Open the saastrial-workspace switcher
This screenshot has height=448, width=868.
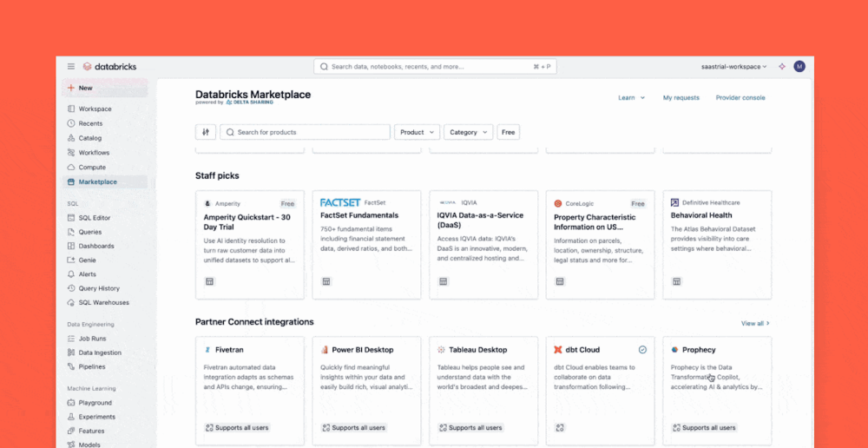(734, 67)
